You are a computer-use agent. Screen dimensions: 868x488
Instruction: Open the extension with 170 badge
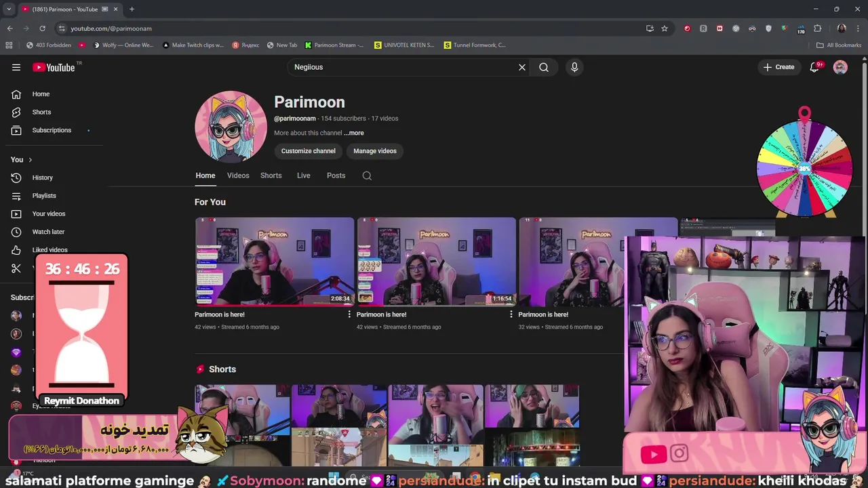click(802, 29)
